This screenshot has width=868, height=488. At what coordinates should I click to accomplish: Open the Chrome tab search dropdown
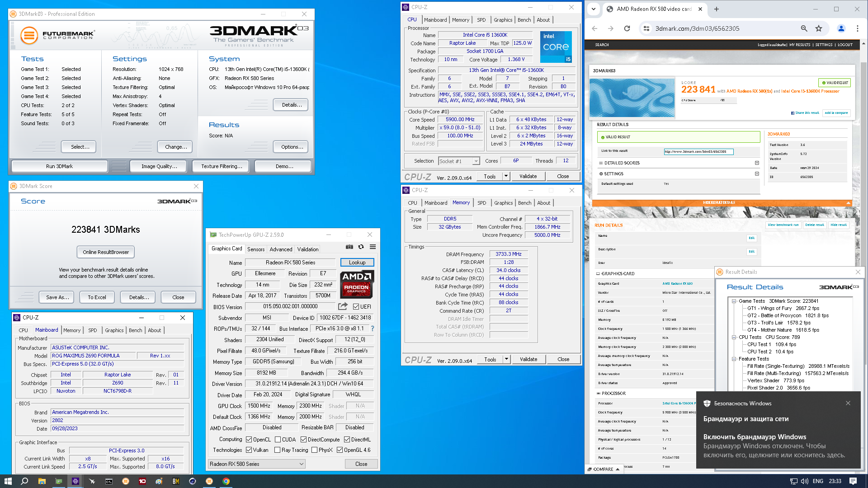tap(594, 9)
